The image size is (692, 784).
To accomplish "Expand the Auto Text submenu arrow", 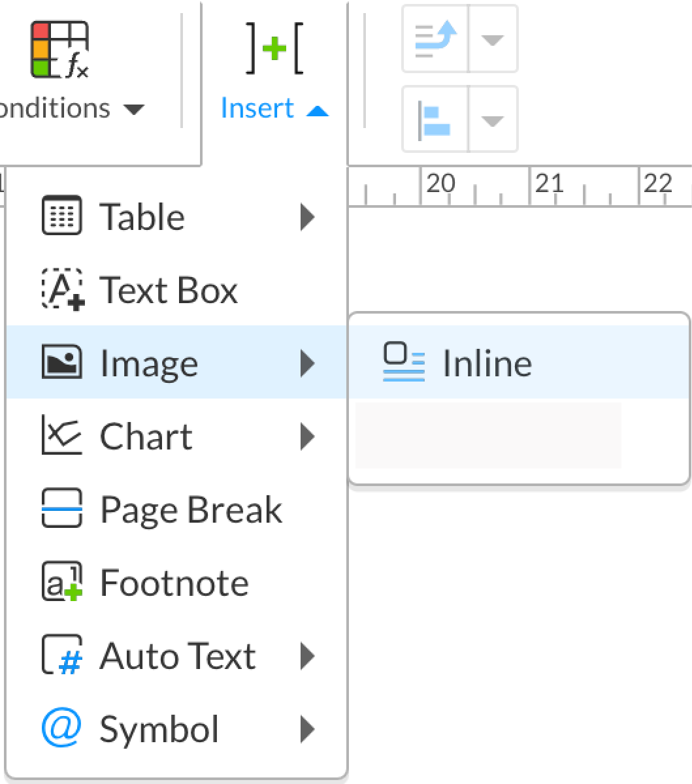I will pos(307,656).
